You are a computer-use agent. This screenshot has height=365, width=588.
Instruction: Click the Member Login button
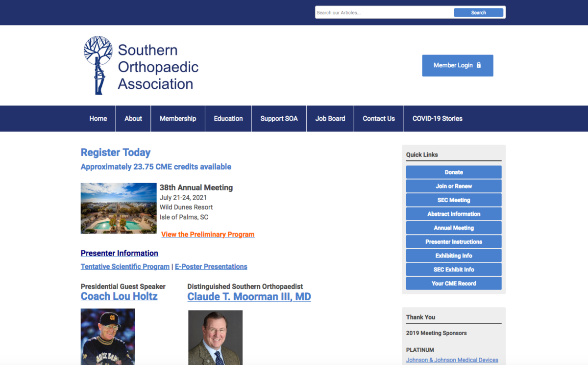click(458, 65)
